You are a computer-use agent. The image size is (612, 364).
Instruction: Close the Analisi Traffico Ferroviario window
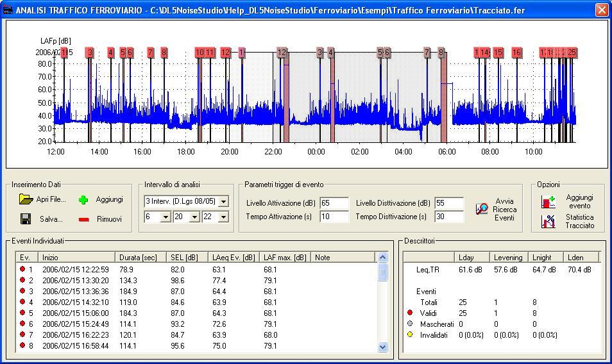point(602,10)
